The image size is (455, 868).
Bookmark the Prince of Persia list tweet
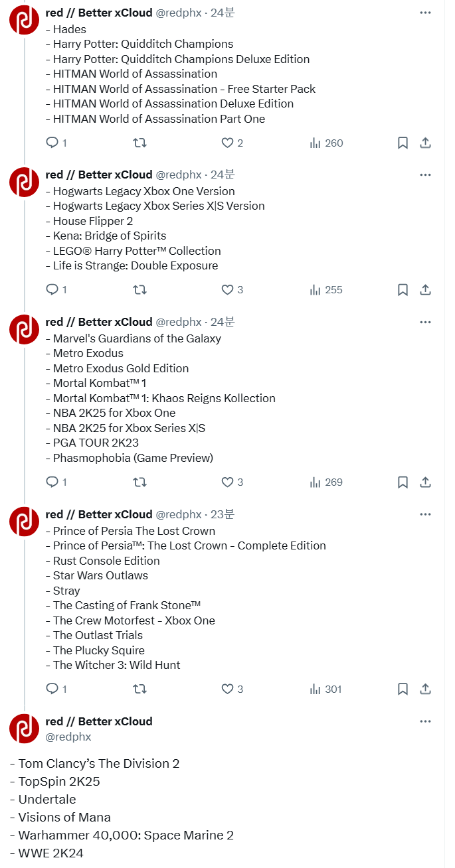click(403, 689)
